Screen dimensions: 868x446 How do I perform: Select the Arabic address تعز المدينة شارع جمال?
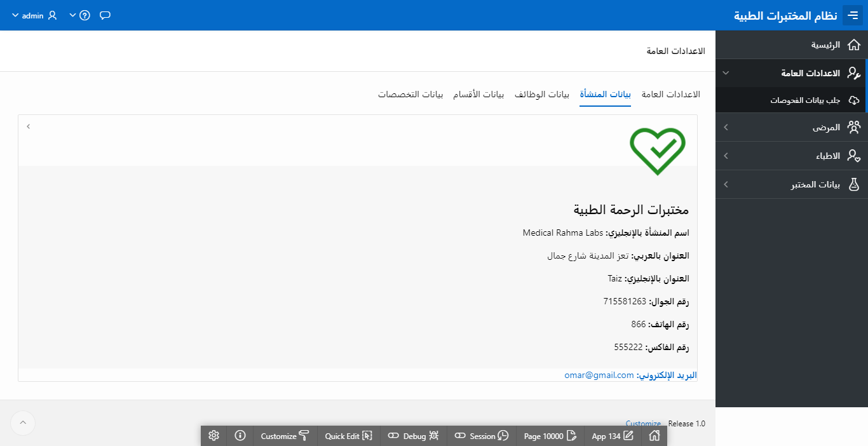pyautogui.click(x=588, y=255)
